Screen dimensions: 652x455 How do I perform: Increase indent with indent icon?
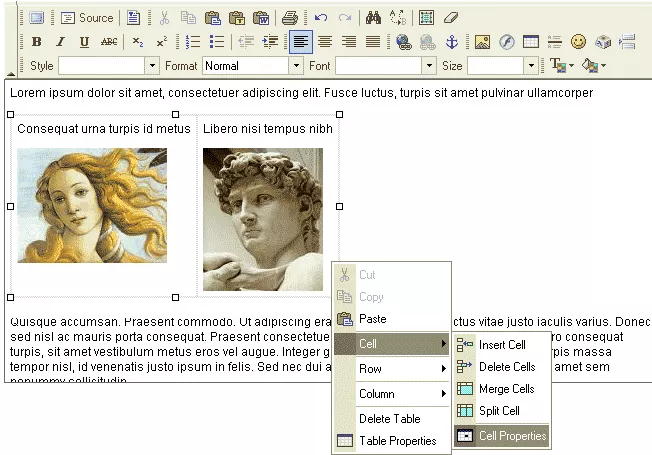pyautogui.click(x=270, y=42)
